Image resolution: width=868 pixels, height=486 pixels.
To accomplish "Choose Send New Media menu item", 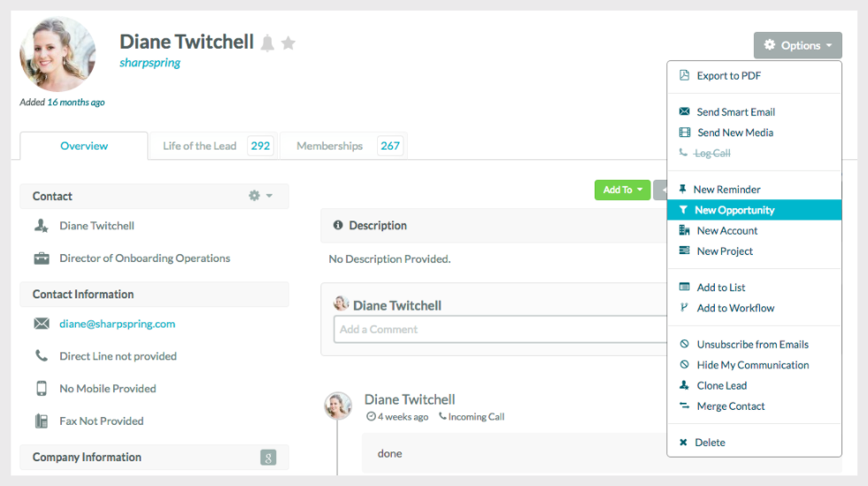I will click(x=754, y=132).
